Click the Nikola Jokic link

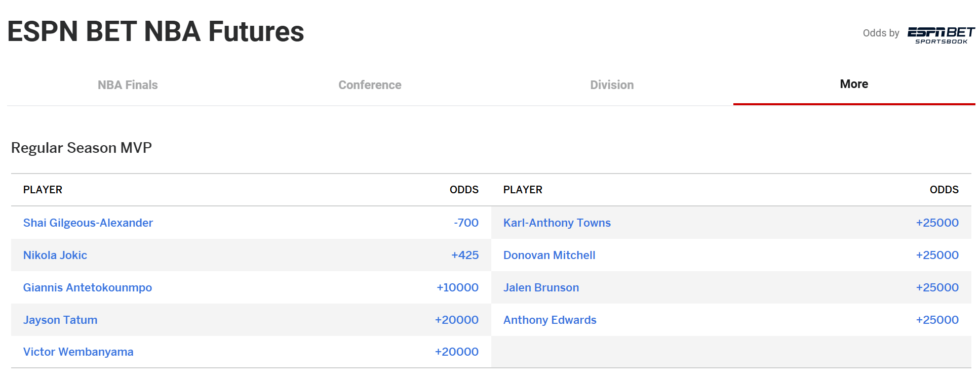click(x=55, y=255)
